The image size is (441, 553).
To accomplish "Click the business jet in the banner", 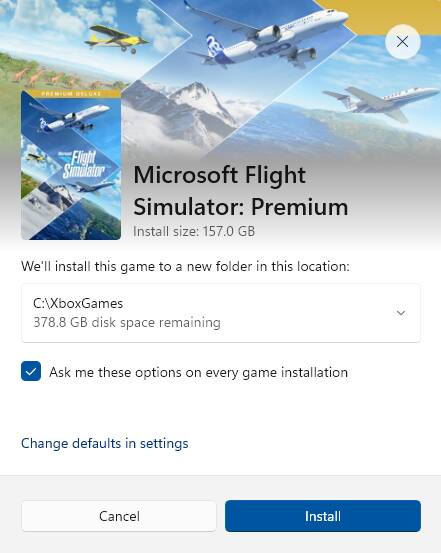I will point(379,102).
